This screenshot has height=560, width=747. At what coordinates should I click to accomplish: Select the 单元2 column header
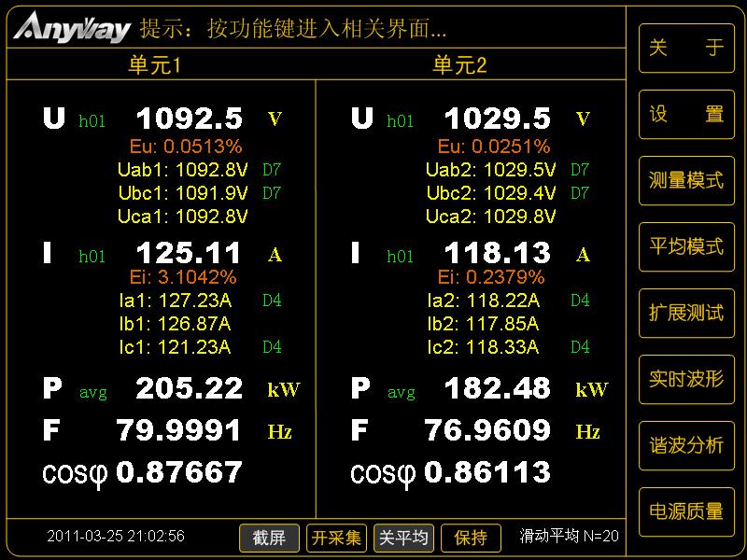459,64
